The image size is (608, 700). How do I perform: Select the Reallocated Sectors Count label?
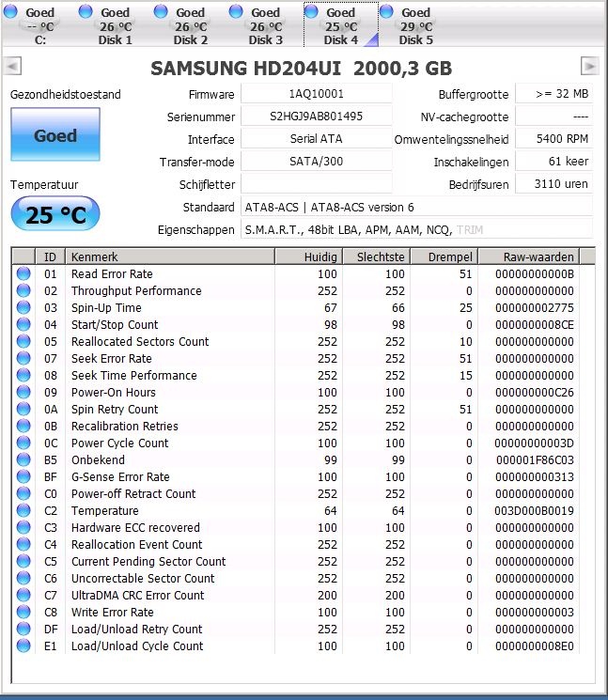point(140,341)
